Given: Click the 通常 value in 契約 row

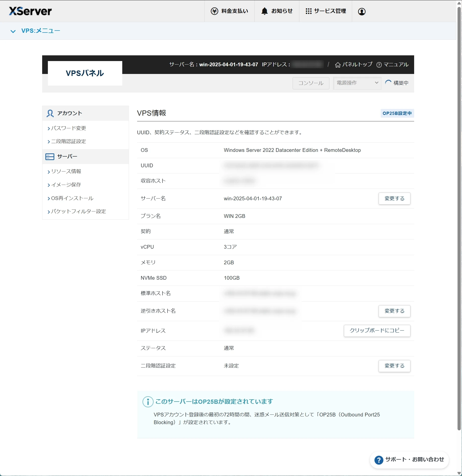Looking at the screenshot, I should click(x=229, y=232).
